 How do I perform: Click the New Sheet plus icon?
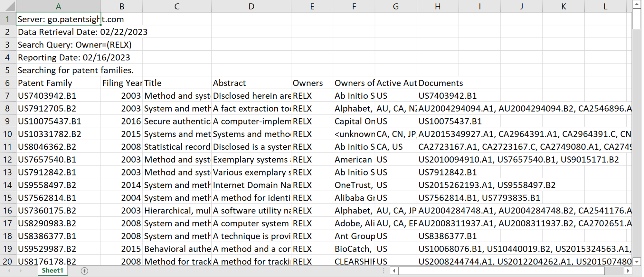[84, 271]
